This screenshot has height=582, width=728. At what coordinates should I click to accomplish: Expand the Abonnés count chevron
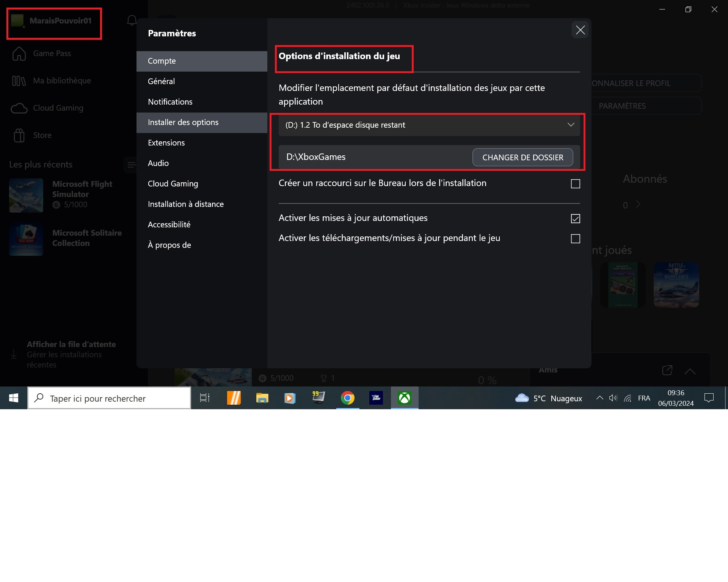click(x=638, y=205)
